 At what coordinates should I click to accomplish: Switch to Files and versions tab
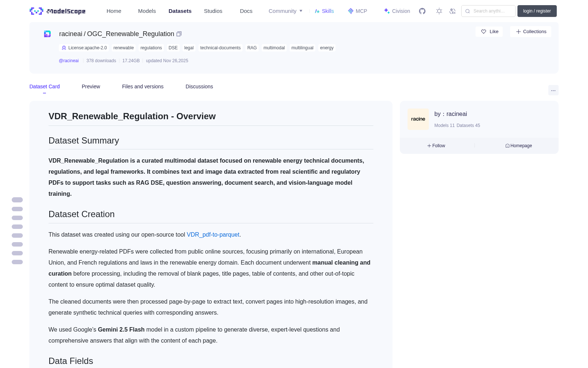(x=143, y=86)
